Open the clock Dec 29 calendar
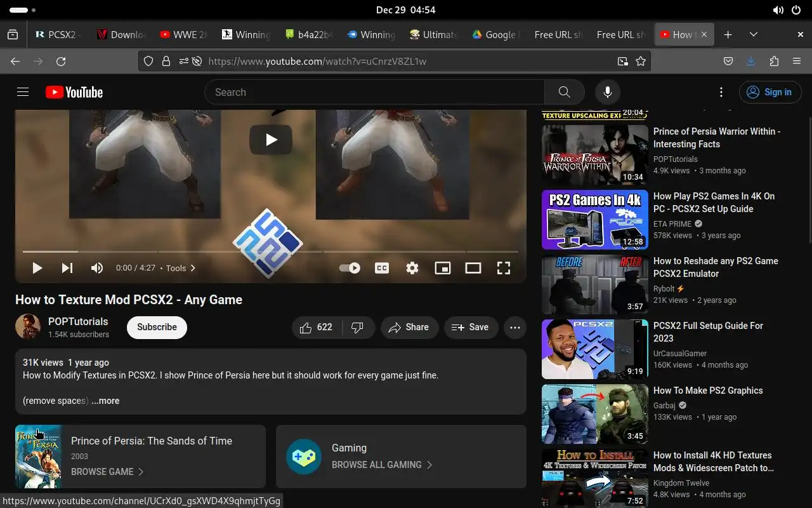812x508 pixels. point(405,10)
